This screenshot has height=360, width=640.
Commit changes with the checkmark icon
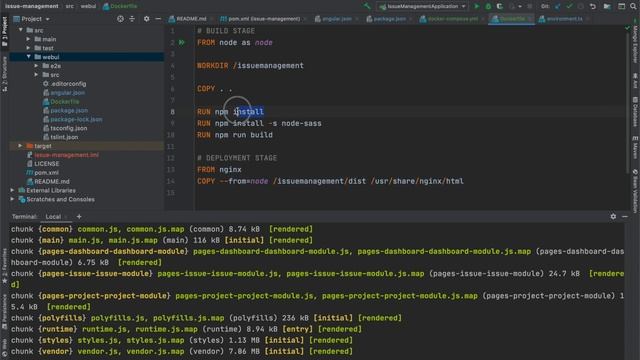(x=569, y=7)
